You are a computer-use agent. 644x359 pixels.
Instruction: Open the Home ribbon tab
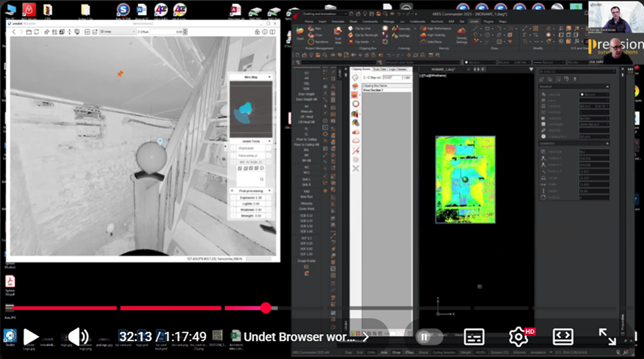309,21
